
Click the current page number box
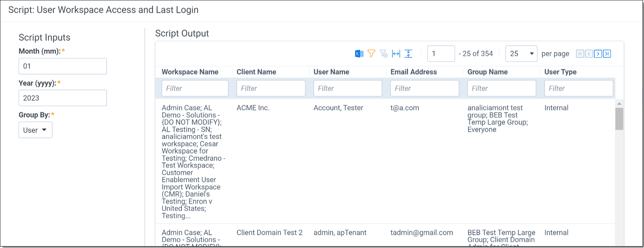click(x=441, y=54)
